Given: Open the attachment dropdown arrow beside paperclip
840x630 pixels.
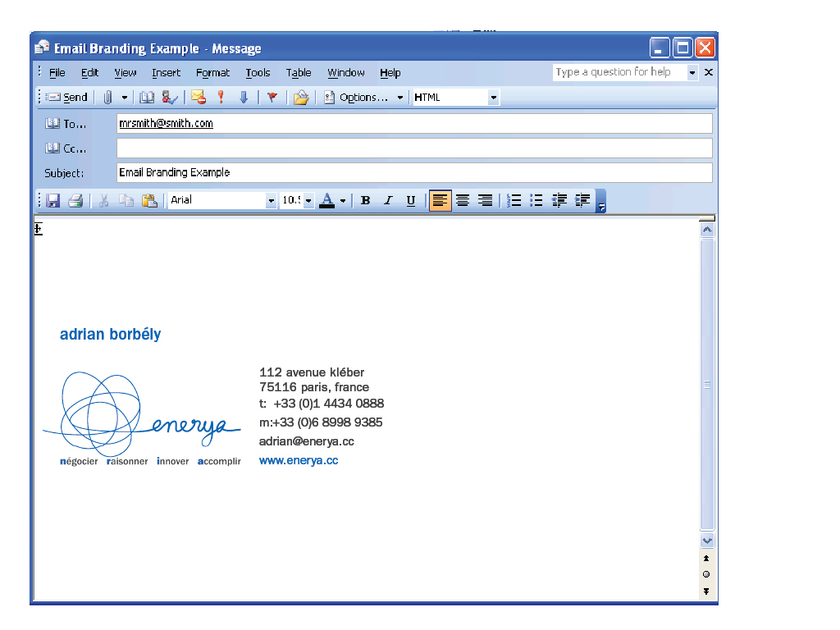Looking at the screenshot, I should 125,98.
